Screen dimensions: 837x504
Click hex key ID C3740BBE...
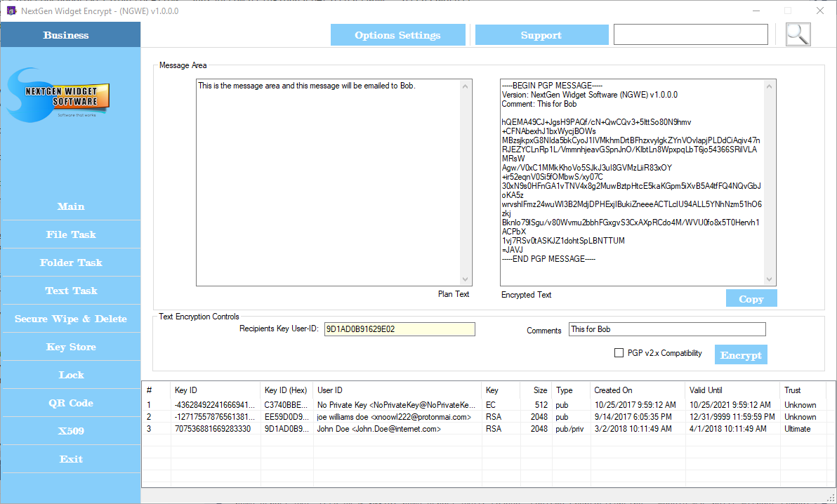point(286,405)
